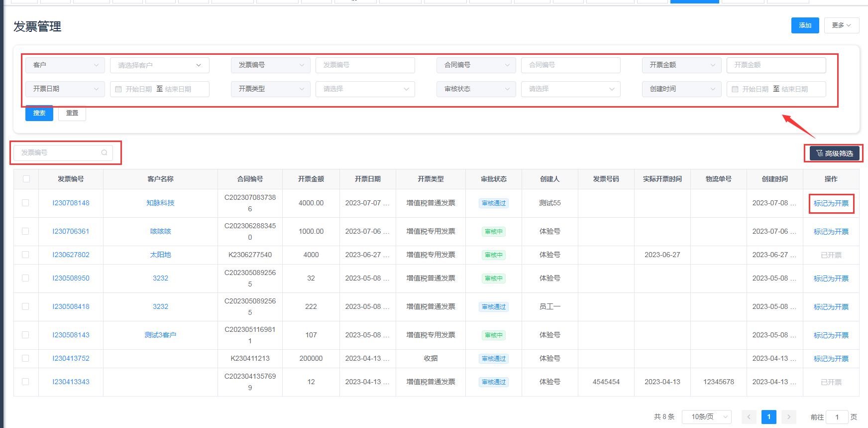Check the row for invoice I230508143
Screen dimensions: 868x428
[25, 335]
